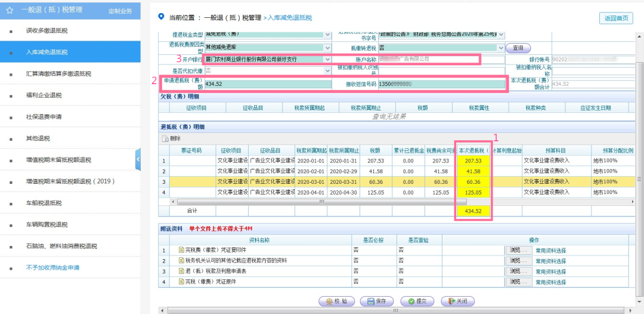Browse file for 完税费(缴款)凭证复印件

click(518, 250)
